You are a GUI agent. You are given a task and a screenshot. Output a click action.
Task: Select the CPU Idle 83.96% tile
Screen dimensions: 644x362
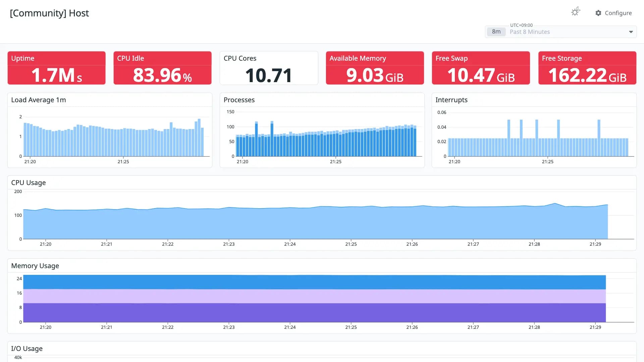click(162, 68)
